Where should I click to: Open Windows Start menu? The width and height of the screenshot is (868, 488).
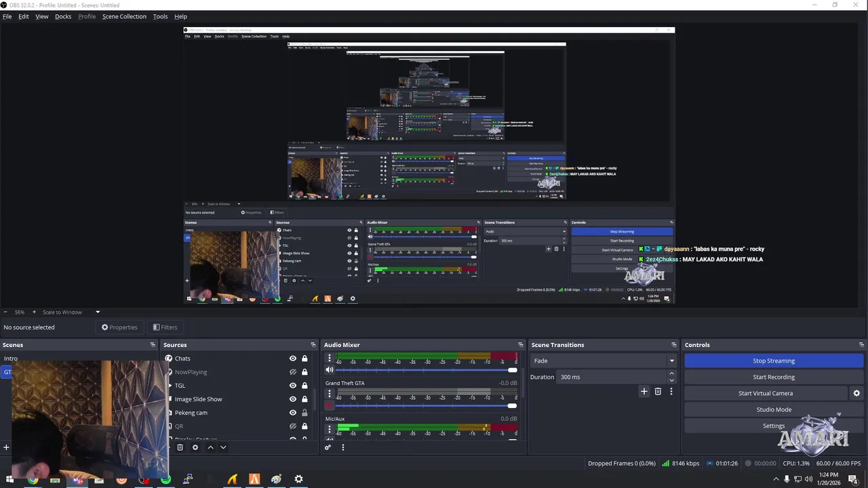click(x=9, y=480)
